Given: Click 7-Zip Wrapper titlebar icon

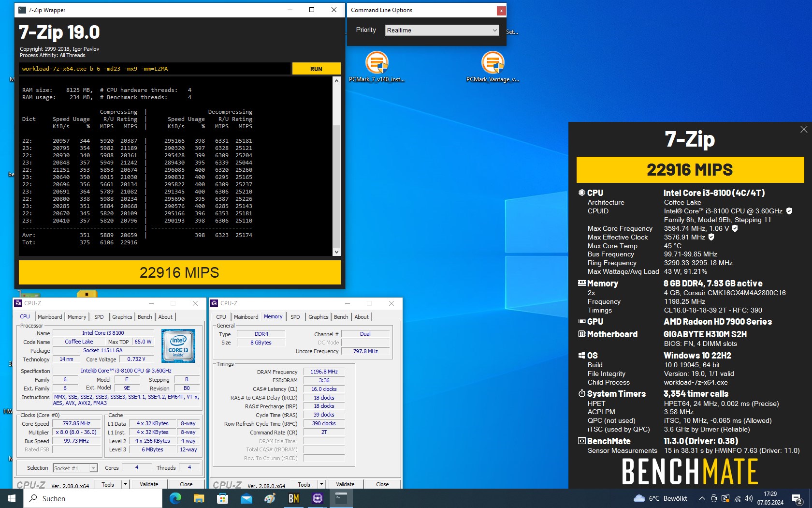Looking at the screenshot, I should pos(22,10).
